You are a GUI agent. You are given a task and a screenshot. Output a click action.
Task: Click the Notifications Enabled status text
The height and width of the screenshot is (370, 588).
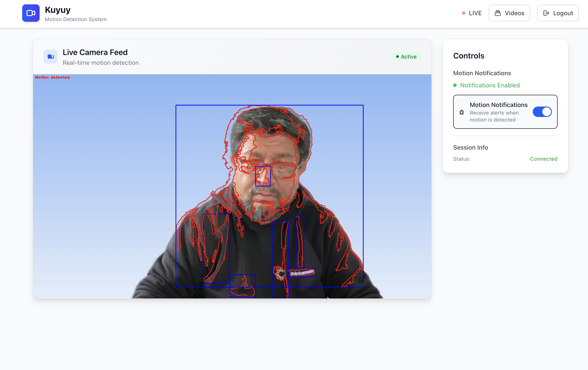(489, 85)
